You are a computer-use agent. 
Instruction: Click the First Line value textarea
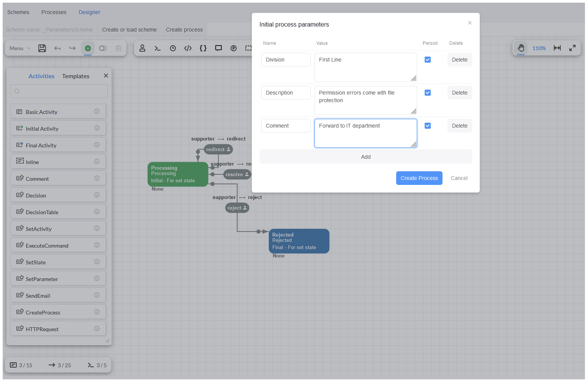(366, 67)
